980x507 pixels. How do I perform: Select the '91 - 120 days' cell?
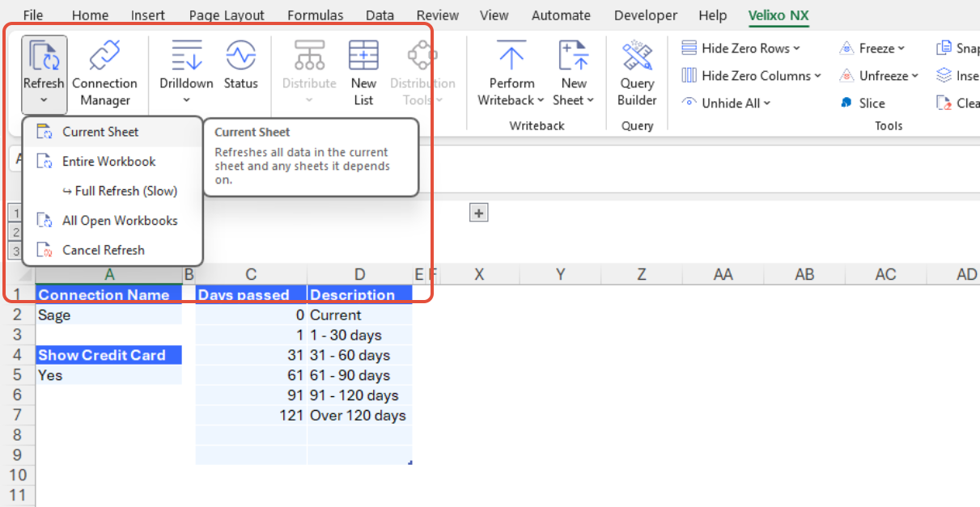click(x=359, y=395)
